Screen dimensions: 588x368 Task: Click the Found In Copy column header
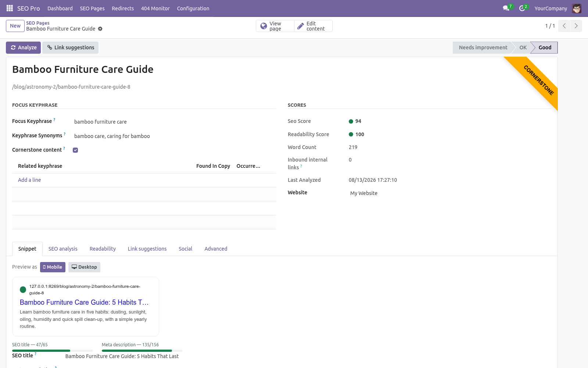213,166
